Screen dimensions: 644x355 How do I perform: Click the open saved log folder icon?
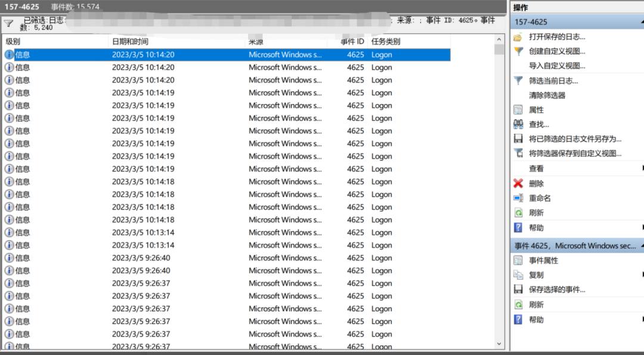click(518, 37)
